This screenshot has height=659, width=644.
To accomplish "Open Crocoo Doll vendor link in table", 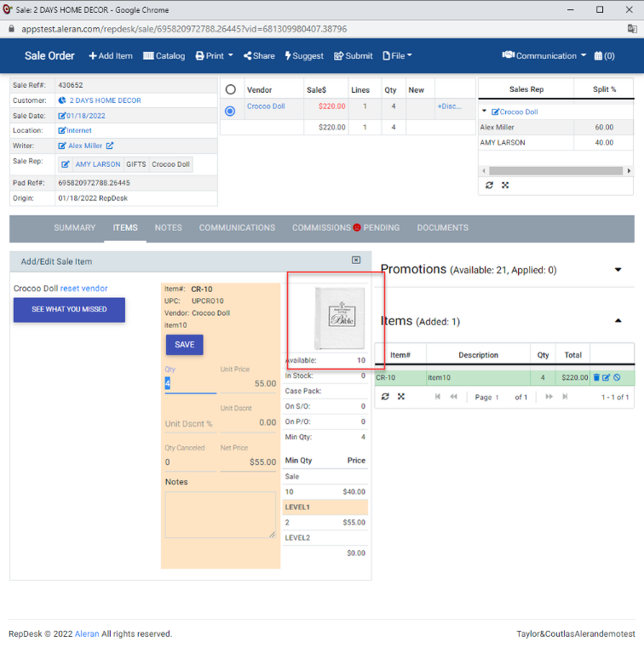I will coord(266,106).
